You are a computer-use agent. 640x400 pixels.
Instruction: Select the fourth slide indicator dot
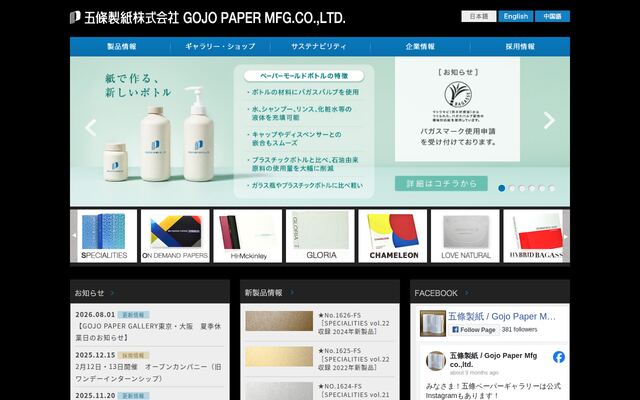pyautogui.click(x=532, y=188)
